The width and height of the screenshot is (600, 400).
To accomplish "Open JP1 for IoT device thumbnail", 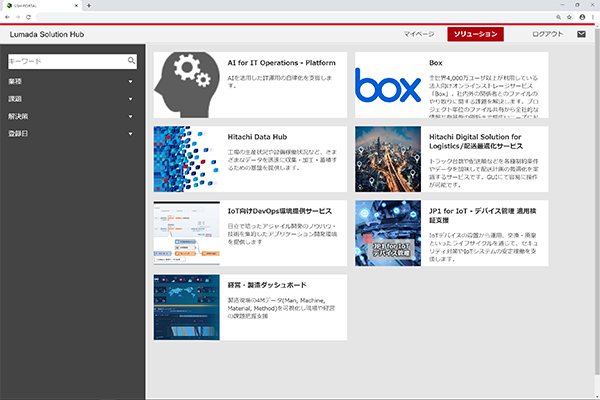I will pos(388,233).
